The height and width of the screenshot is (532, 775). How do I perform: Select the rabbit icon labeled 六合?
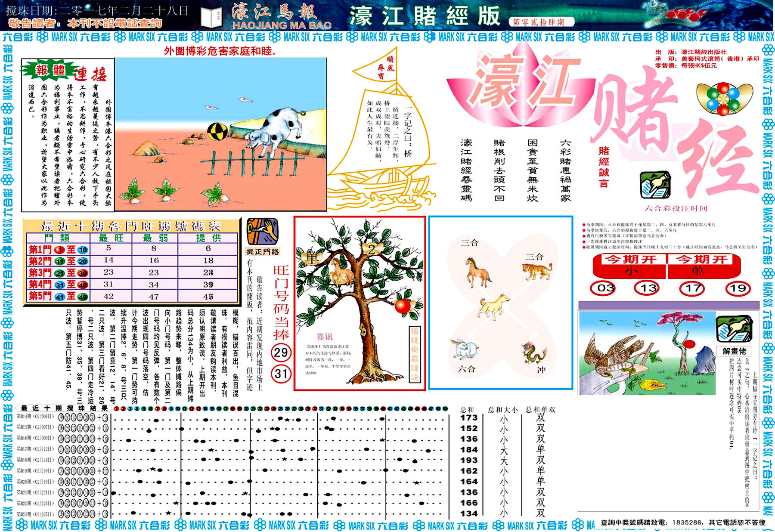pyautogui.click(x=464, y=348)
